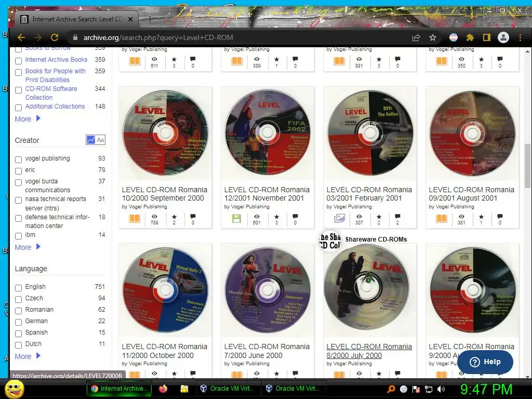This screenshot has width=532, height=399.
Task: Check the Romanian language filter
Action: [19, 311]
